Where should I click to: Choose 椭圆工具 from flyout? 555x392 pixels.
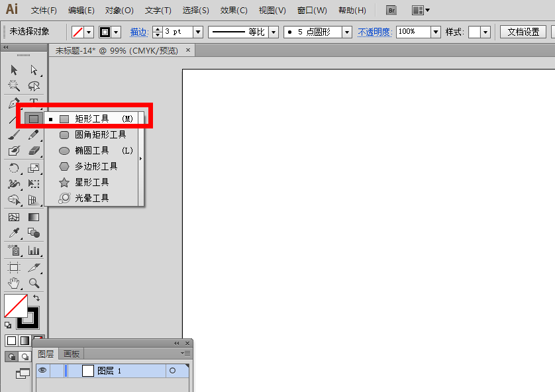pos(93,151)
